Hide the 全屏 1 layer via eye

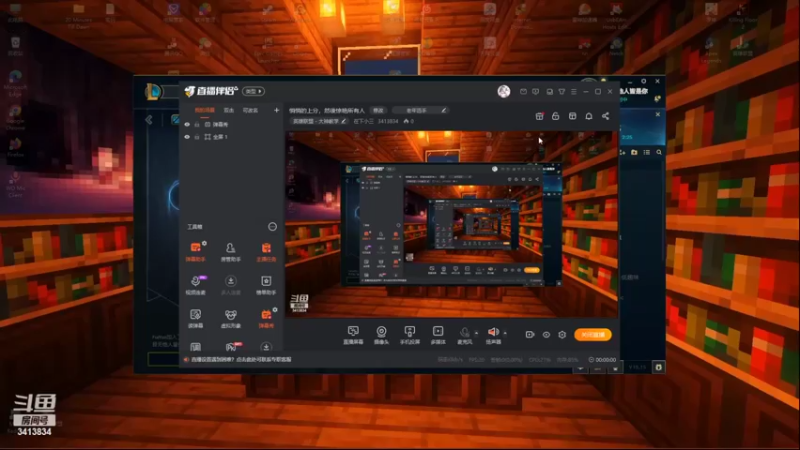187,137
